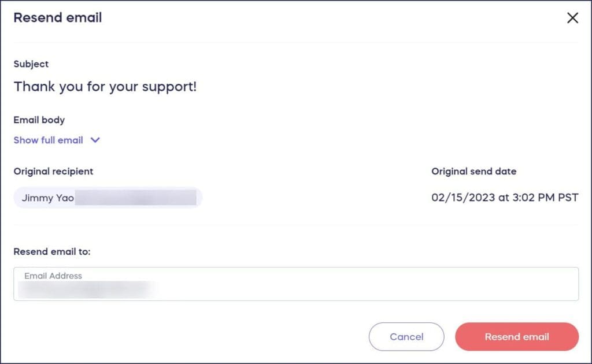Click the Original send date label
Image resolution: width=592 pixels, height=364 pixels.
pyautogui.click(x=474, y=171)
